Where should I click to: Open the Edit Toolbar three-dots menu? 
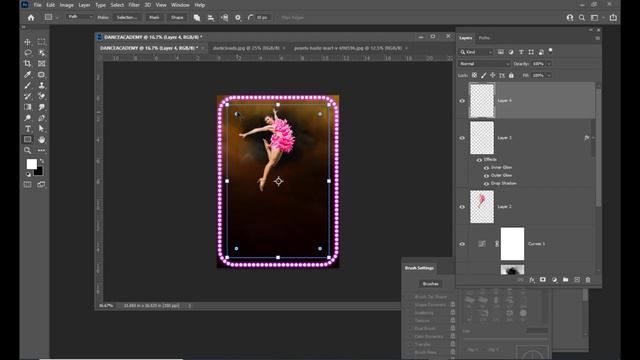[x=42, y=151]
